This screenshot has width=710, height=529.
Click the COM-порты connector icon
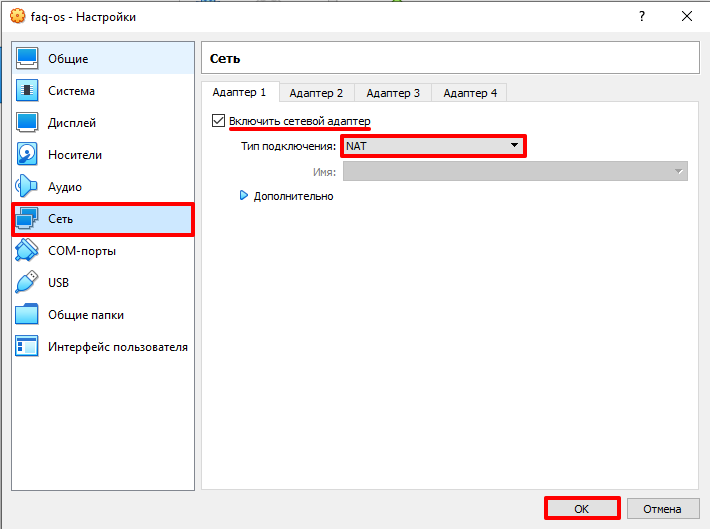(x=27, y=250)
